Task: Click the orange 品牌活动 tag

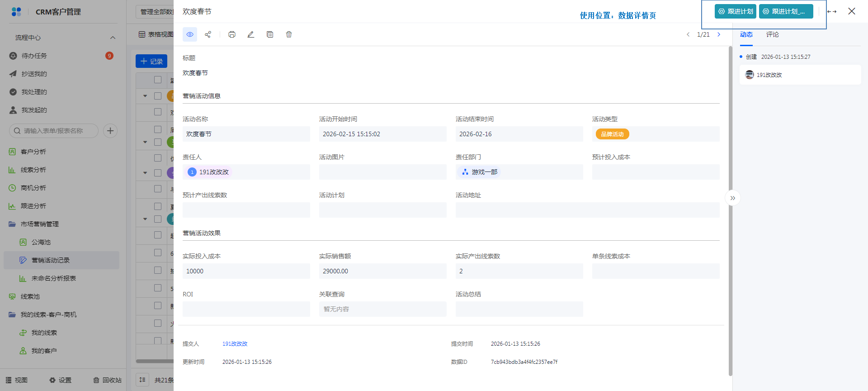Action: [x=612, y=134]
